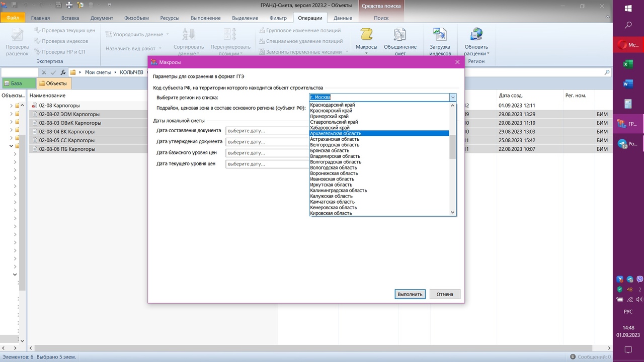
Task: Click the Загрузка индексов icon
Action: 440,36
